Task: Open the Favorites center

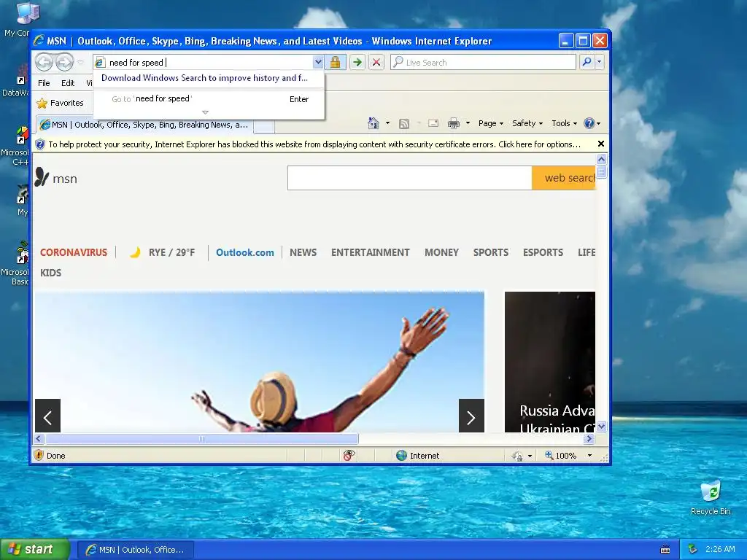Action: (x=60, y=103)
